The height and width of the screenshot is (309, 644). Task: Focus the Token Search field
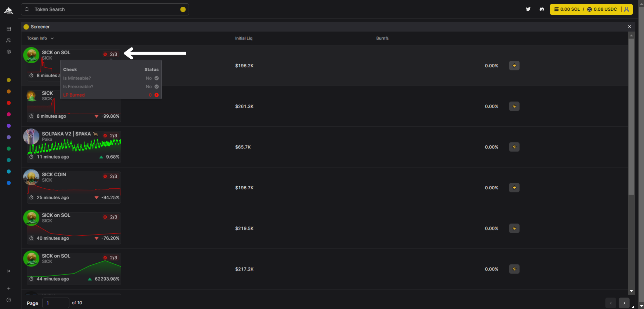[105, 9]
